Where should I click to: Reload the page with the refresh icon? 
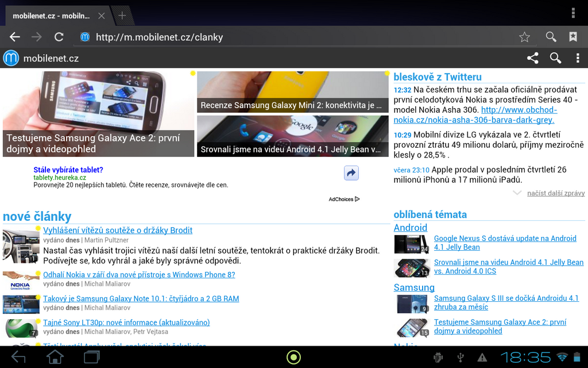tap(59, 36)
